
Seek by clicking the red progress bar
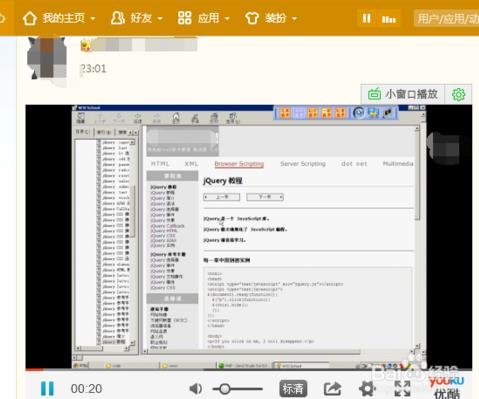point(34,369)
